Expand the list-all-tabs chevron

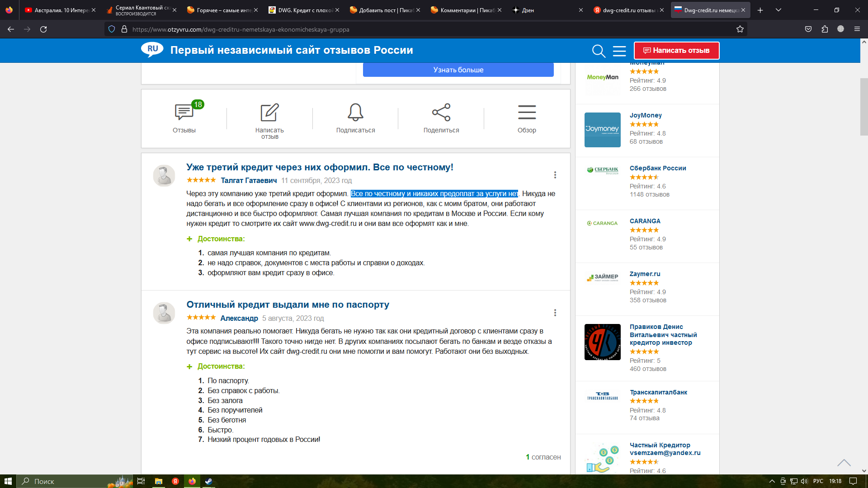(778, 10)
